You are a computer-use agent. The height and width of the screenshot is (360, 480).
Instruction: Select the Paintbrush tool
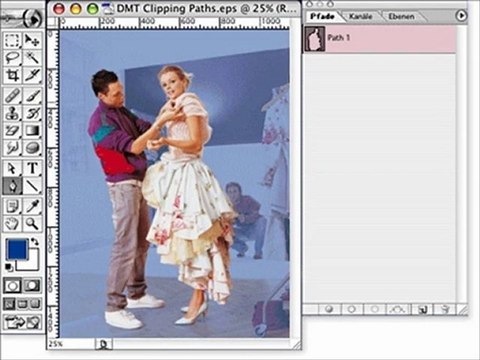click(32, 96)
